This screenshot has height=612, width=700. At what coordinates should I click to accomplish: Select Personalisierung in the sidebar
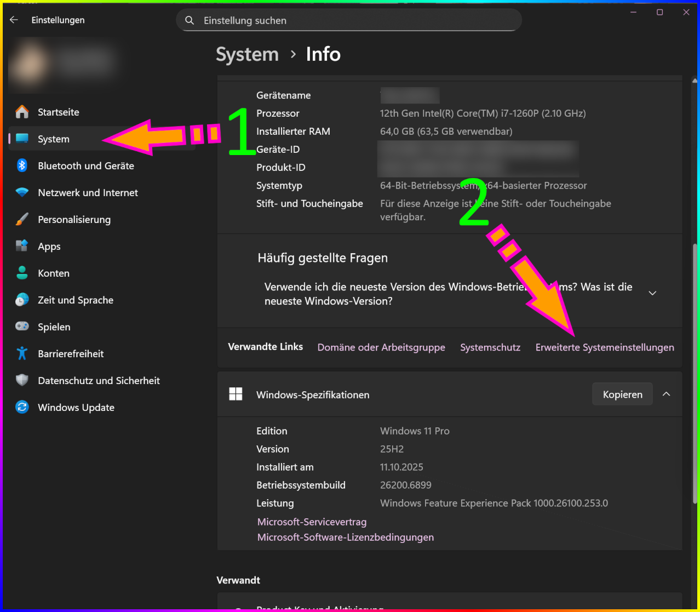tap(102, 219)
